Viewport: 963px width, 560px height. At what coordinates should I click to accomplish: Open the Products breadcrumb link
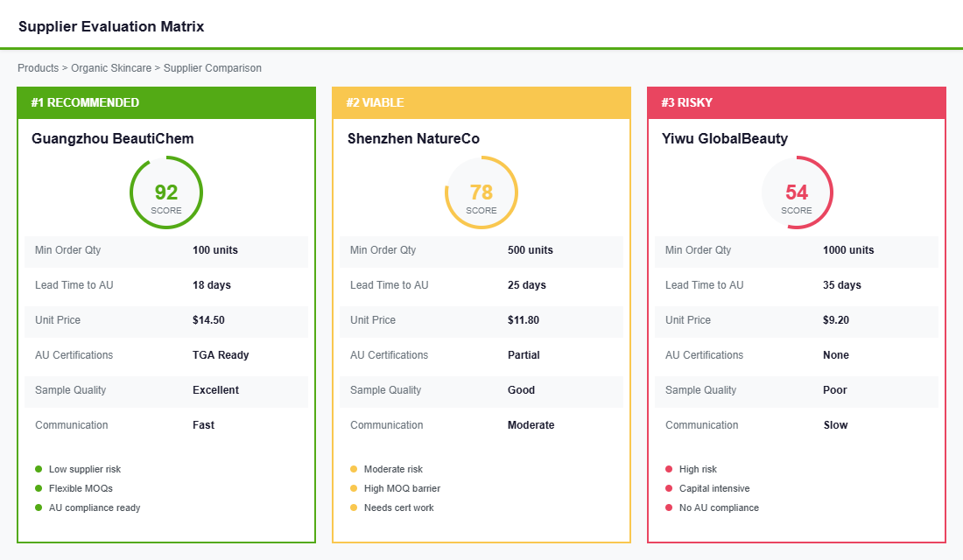point(38,67)
